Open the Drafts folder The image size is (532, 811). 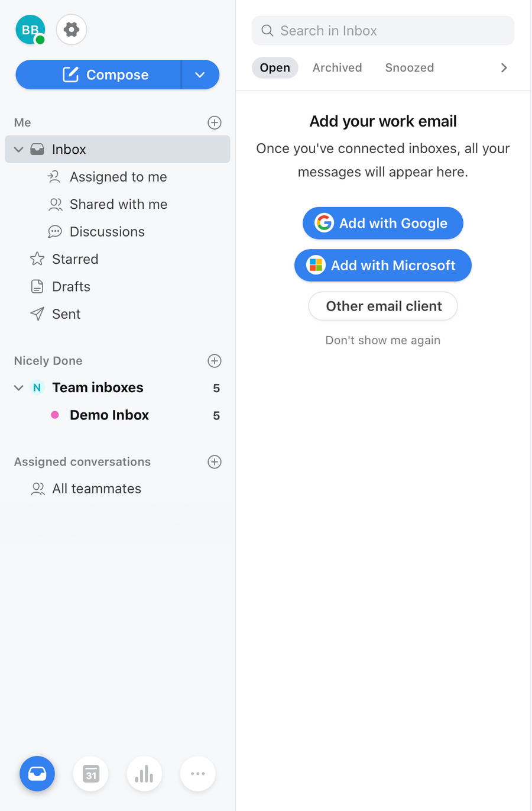[x=72, y=286]
